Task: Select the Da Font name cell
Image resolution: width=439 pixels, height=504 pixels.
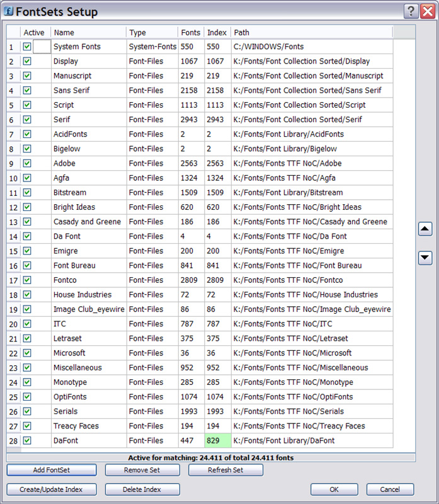Action: pos(89,236)
